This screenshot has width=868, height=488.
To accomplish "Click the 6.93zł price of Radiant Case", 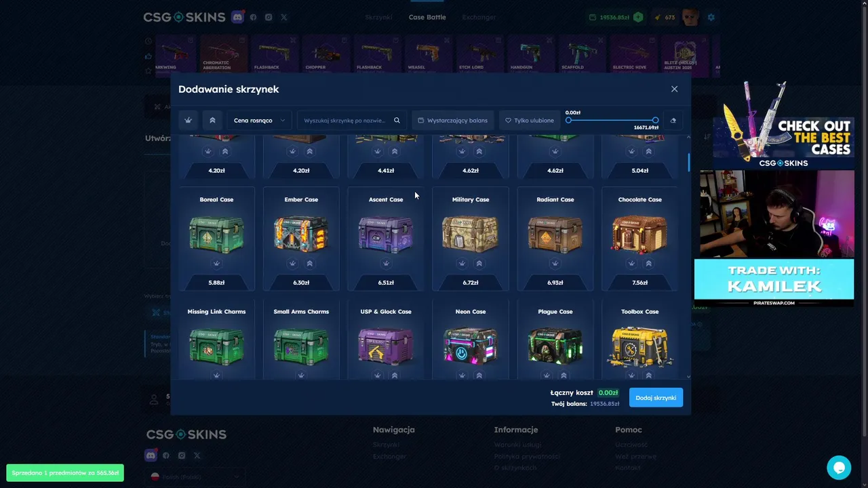I will point(555,283).
